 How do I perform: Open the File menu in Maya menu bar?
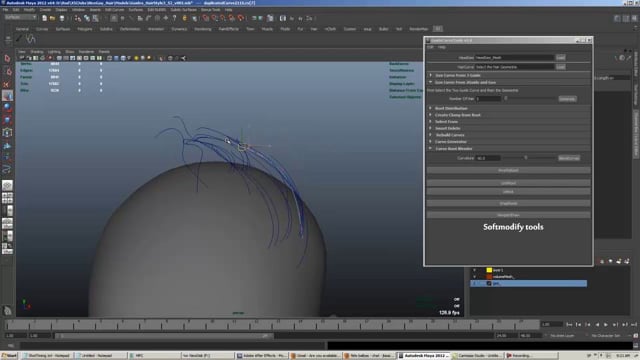click(x=5, y=10)
